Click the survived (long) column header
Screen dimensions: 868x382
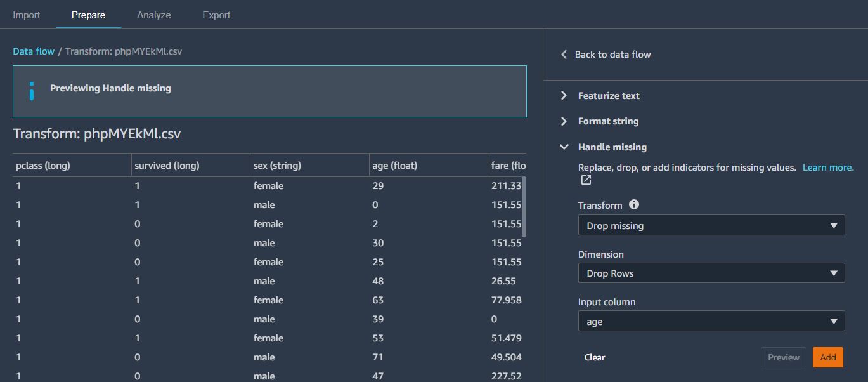[191, 166]
